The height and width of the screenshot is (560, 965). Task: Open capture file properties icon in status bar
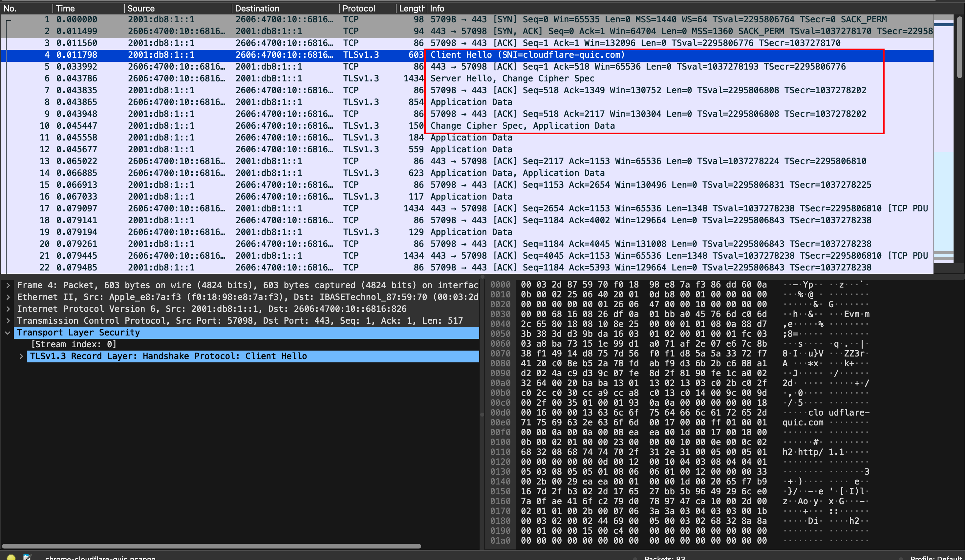(x=27, y=557)
